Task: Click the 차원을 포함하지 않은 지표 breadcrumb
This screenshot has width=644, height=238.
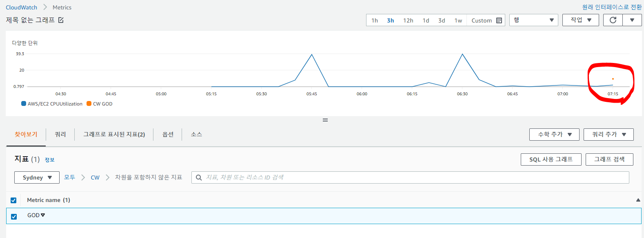Action: pyautogui.click(x=149, y=177)
